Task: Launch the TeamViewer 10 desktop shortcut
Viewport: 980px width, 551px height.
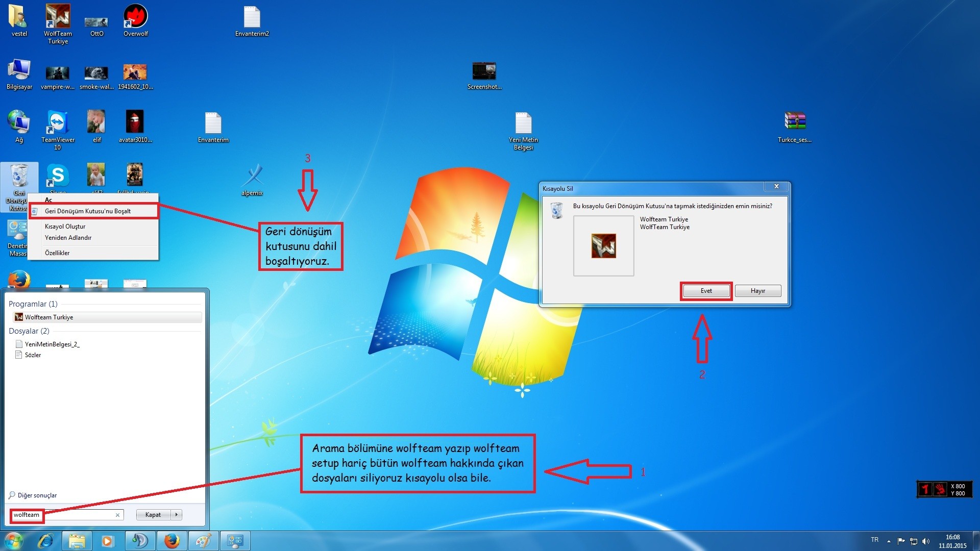Action: coord(58,130)
